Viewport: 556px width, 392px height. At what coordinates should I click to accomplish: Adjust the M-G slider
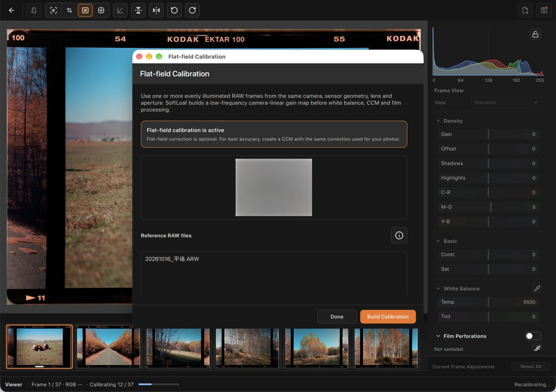pyautogui.click(x=488, y=207)
